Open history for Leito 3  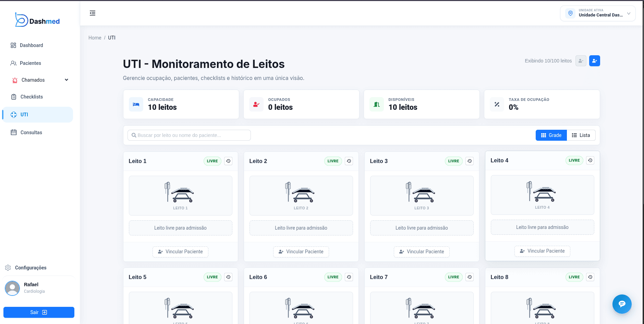pos(470,161)
